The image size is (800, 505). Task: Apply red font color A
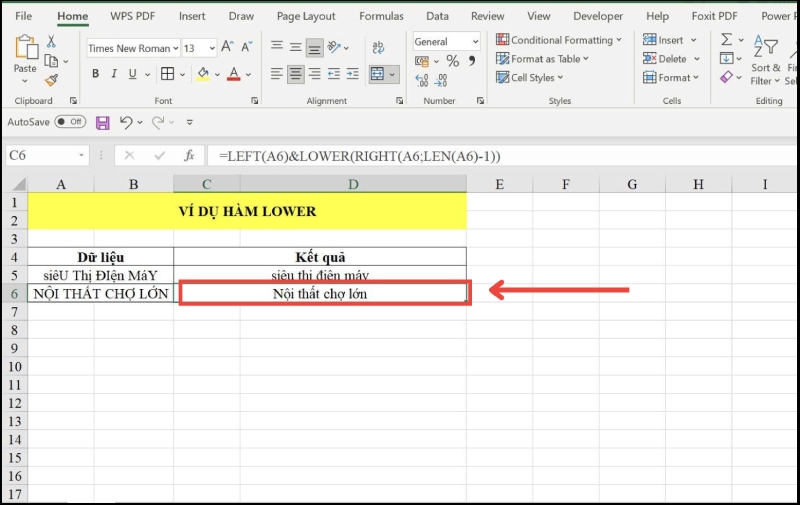pyautogui.click(x=234, y=74)
